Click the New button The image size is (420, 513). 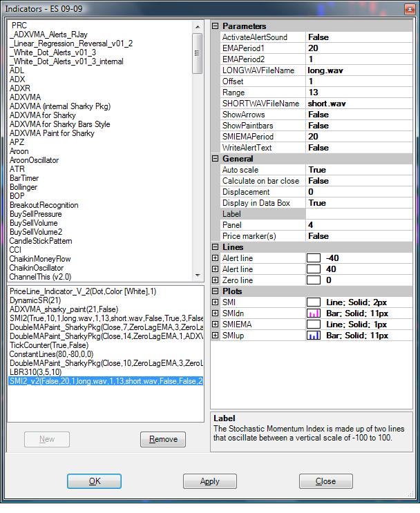[x=47, y=439]
